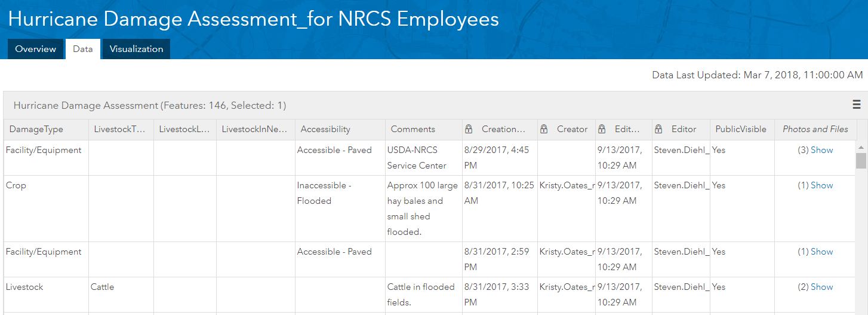Show photos for USDA-NRCS Service Center row
The height and width of the screenshot is (315, 868).
821,150
